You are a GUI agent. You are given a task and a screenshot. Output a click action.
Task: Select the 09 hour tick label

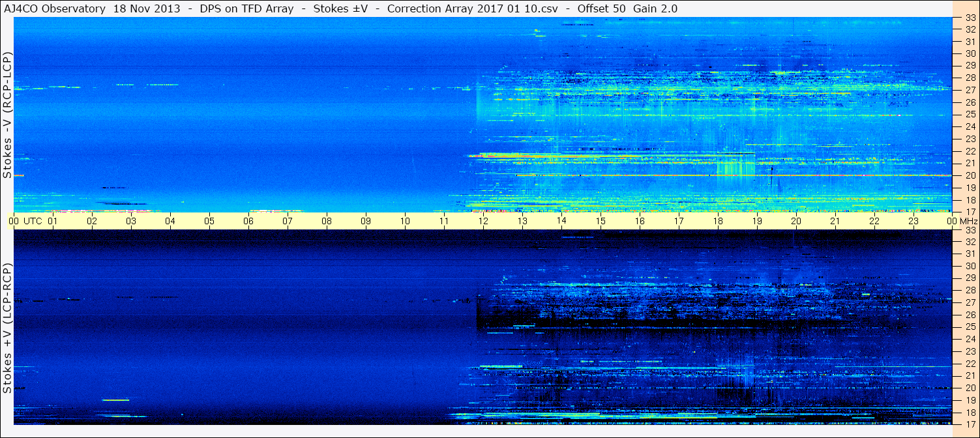point(366,221)
